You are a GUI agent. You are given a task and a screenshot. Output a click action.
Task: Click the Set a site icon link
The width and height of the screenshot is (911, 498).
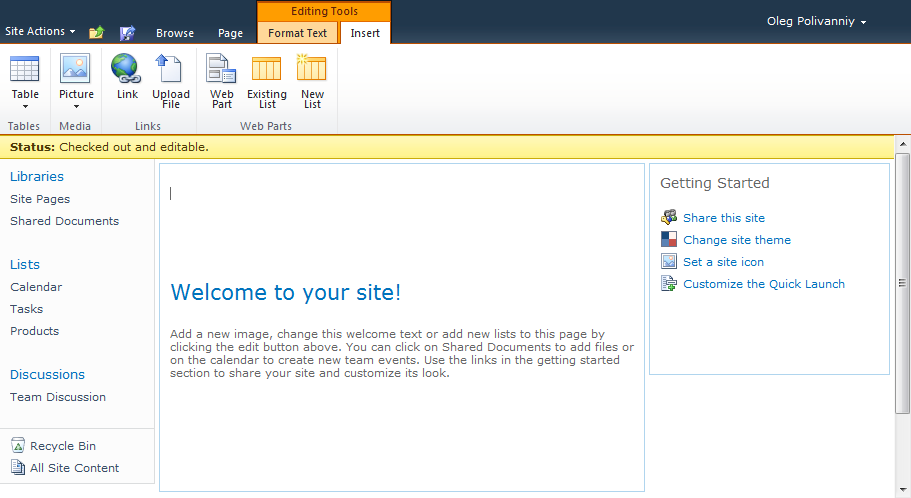coord(723,262)
